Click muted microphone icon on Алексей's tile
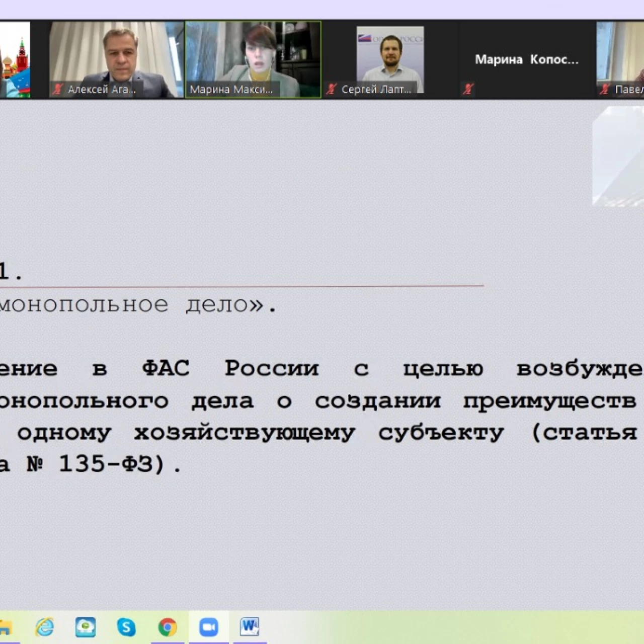Screen dimensions: 644x644 [57, 90]
